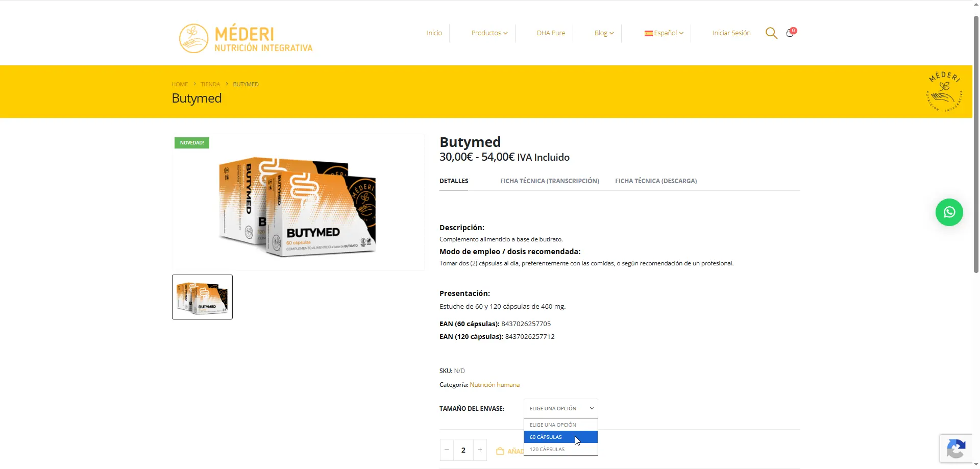Click the round Méderi emblem in the banner

944,92
